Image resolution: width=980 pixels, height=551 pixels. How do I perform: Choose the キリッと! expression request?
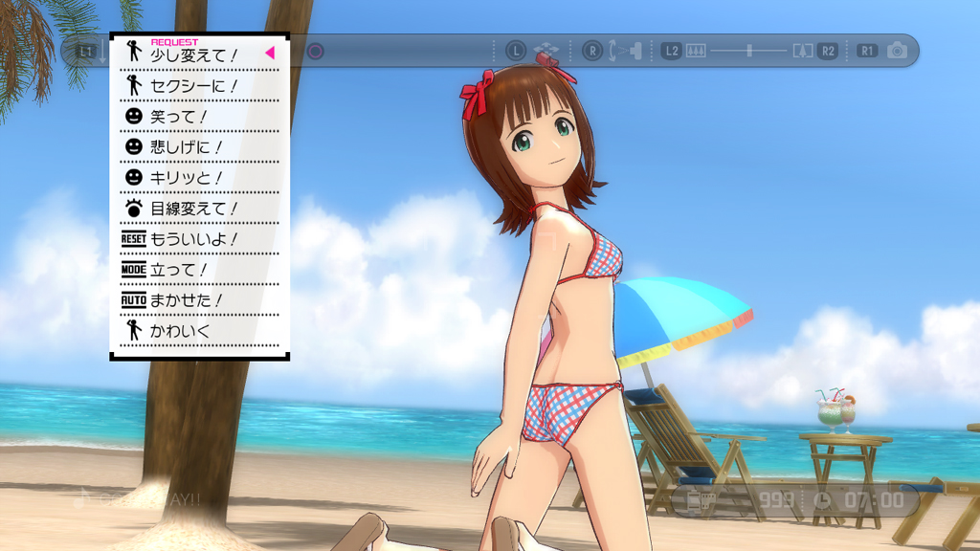click(187, 178)
